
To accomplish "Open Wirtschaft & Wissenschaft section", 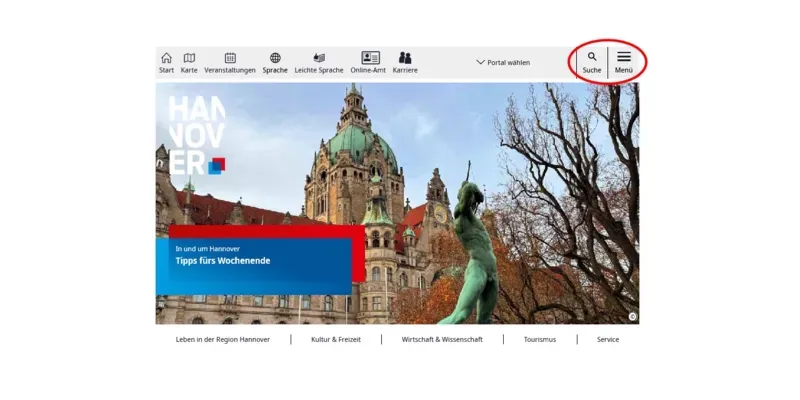I will coord(442,339).
